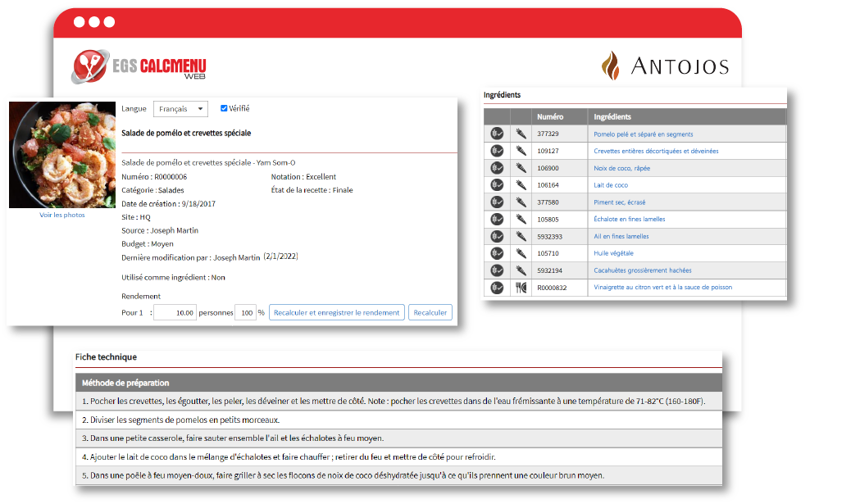Open ingredient link Lait de coco
Image resolution: width=860 pixels, height=504 pixels.
[x=611, y=185]
